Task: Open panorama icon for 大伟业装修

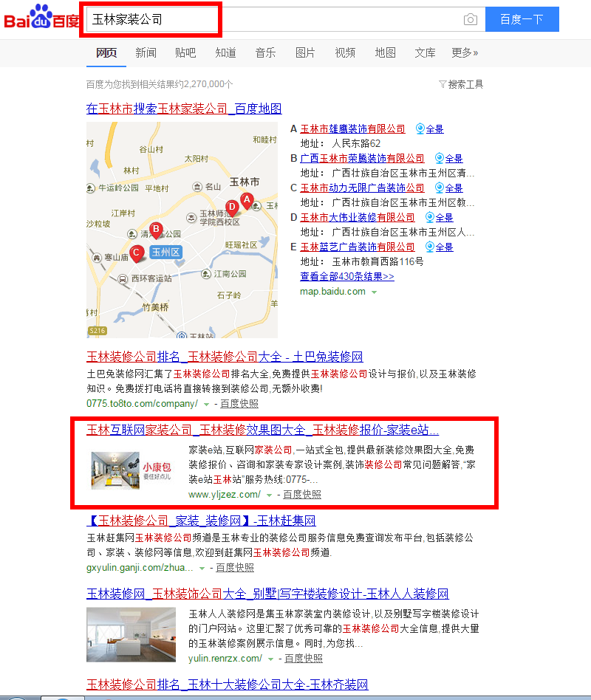Action: coord(430,217)
